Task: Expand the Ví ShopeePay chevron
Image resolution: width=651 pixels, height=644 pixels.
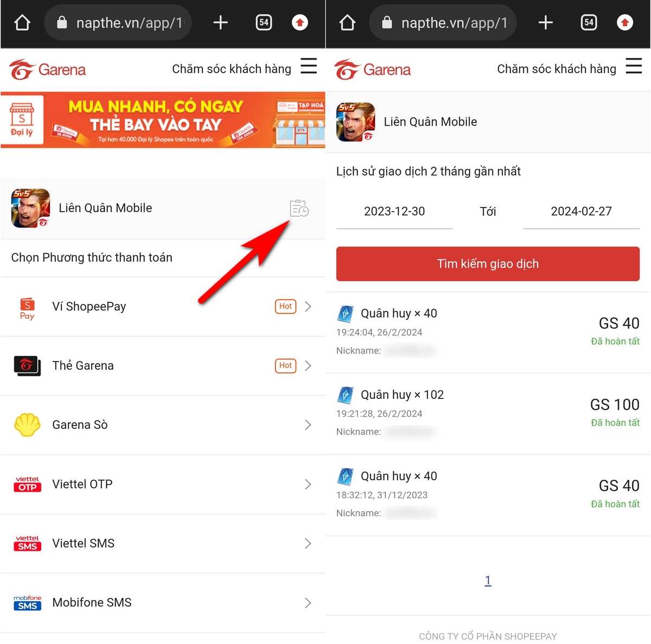Action: tap(308, 306)
